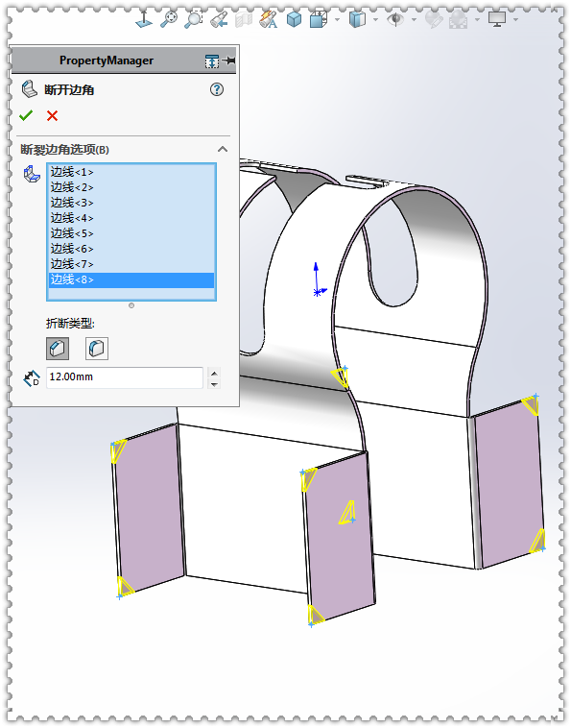
Task: Choose the fillet break type
Action: (x=97, y=349)
